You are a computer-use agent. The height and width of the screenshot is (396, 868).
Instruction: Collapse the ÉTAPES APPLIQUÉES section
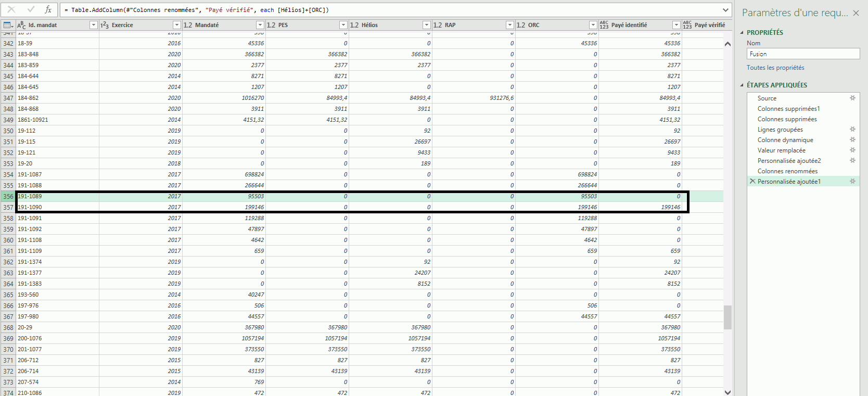pyautogui.click(x=742, y=85)
